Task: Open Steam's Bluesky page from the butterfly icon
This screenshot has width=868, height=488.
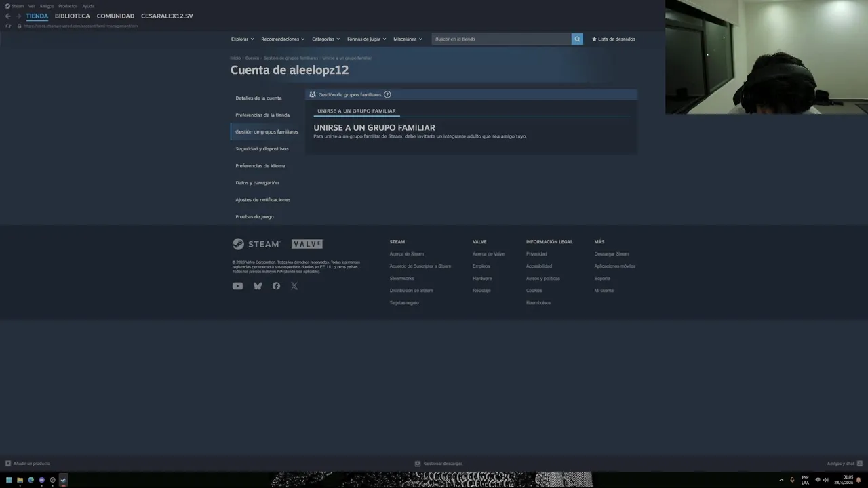Action: tap(258, 286)
